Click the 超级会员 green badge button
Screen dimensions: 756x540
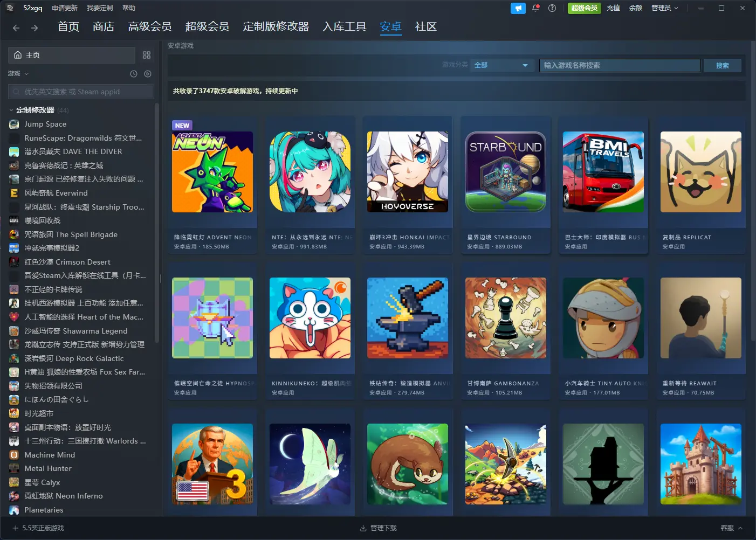click(x=585, y=8)
